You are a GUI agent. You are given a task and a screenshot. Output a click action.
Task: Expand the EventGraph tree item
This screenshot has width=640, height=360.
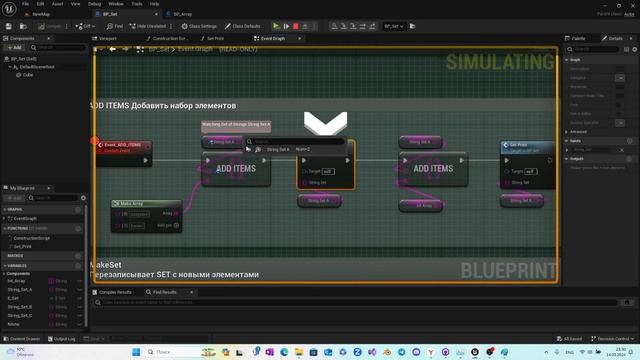tap(4, 219)
